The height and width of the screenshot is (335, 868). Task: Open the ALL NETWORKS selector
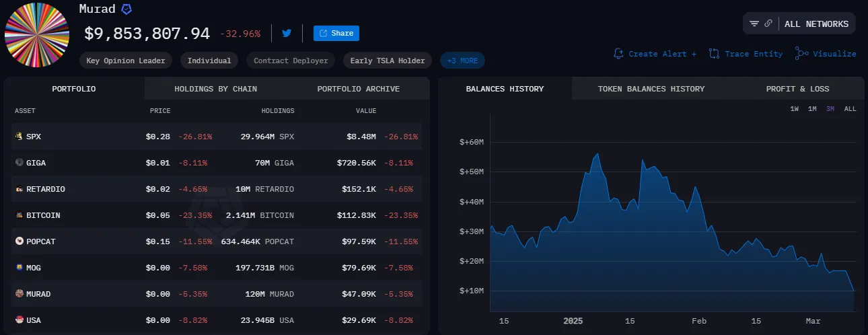(x=816, y=24)
